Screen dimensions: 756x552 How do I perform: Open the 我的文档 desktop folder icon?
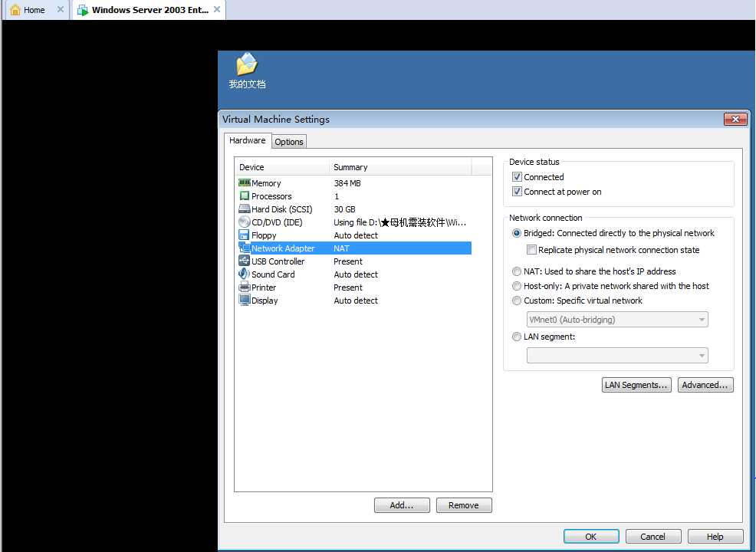click(x=247, y=64)
